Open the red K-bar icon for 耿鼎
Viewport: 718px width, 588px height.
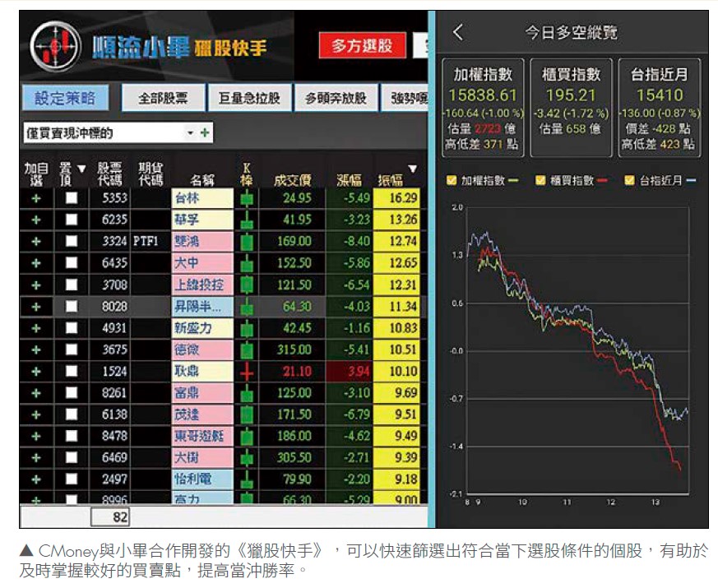pos(247,372)
